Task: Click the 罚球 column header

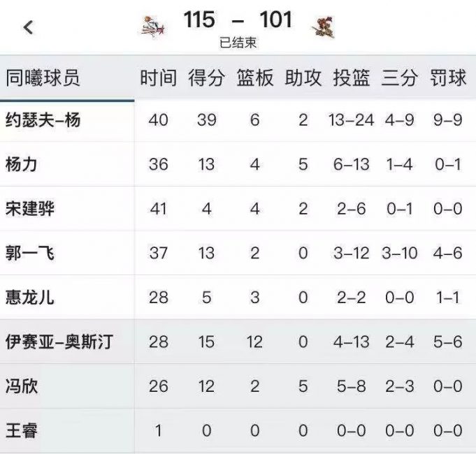Action: point(448,78)
